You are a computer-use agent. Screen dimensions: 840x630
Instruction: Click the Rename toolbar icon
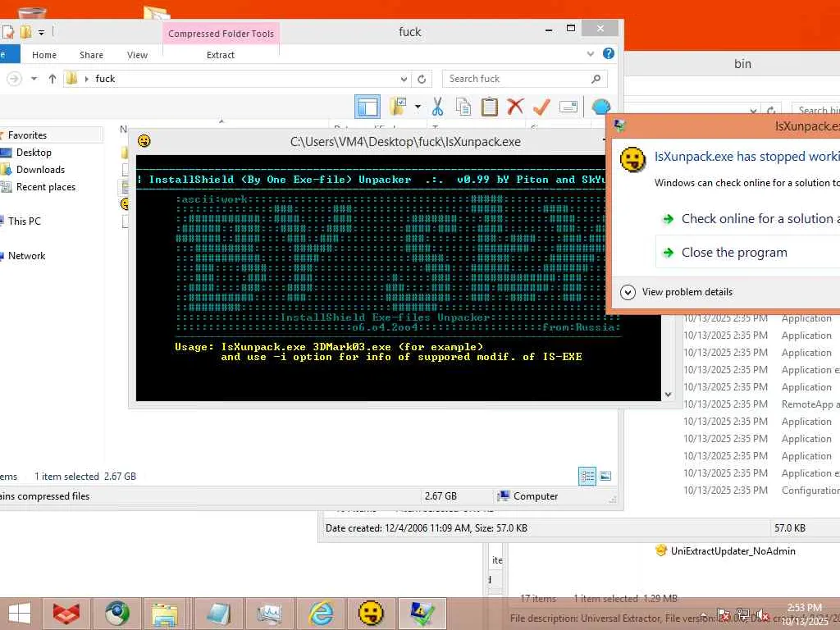(x=568, y=107)
